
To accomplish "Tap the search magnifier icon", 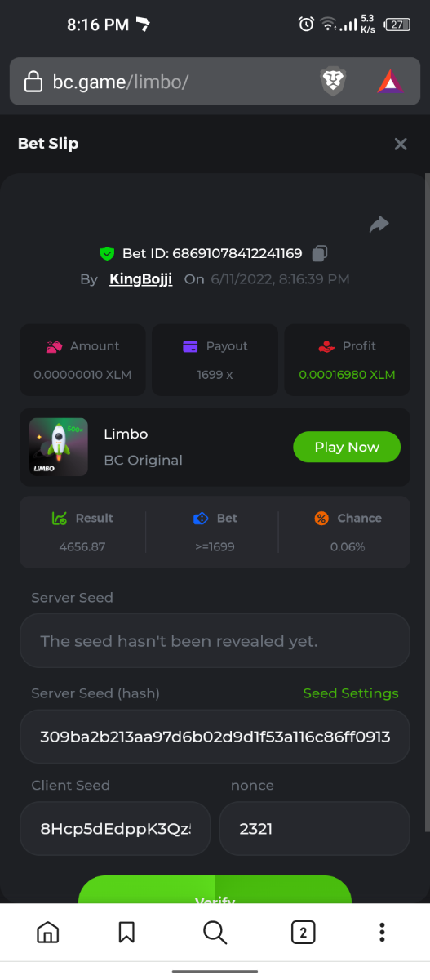I will pos(215,932).
